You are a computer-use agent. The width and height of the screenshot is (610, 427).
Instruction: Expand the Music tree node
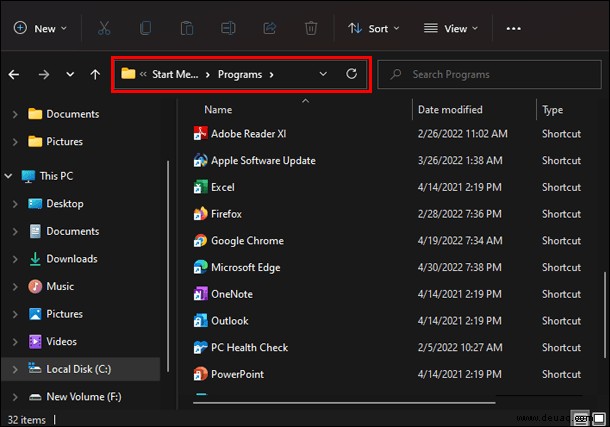coord(15,287)
